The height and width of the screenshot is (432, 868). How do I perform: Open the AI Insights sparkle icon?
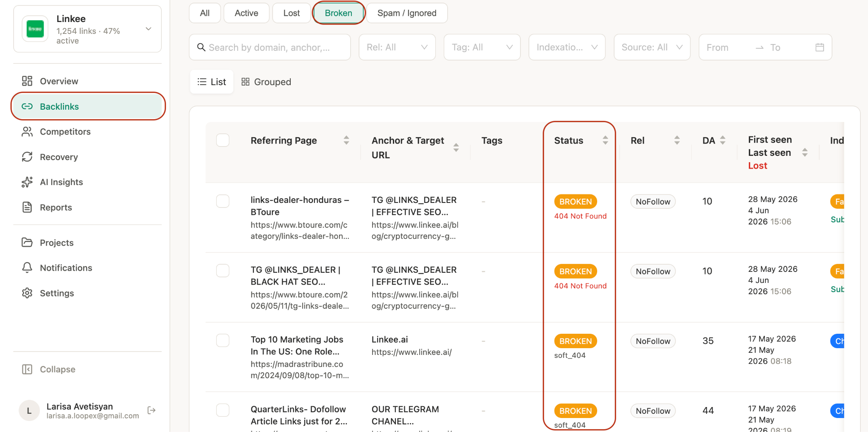(27, 182)
